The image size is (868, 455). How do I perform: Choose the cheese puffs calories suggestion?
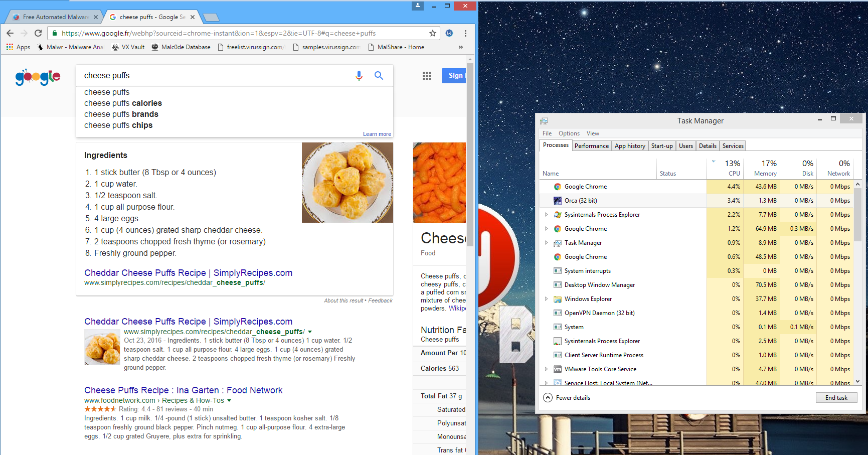[x=123, y=103]
